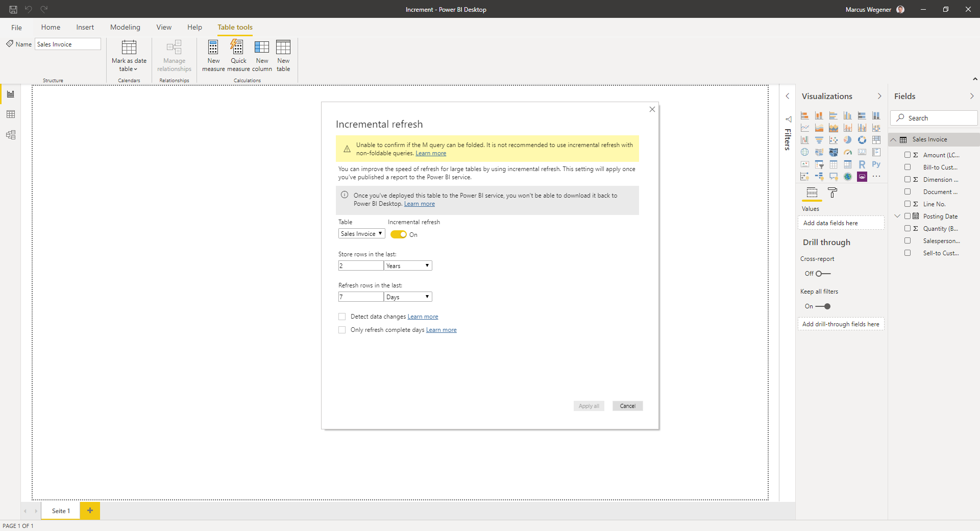980x531 pixels.
Task: Choose the R script visual
Action: (x=862, y=164)
